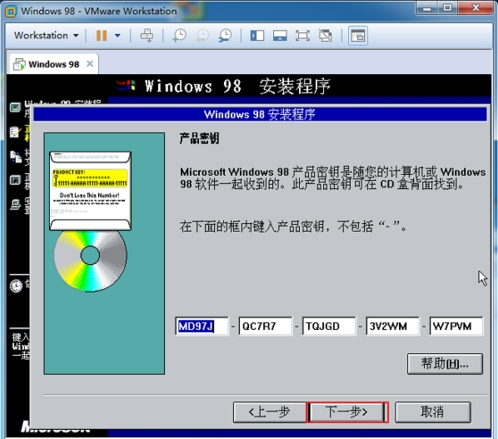Click the QC7R7 product key field
Screen dimensions: 498x439
265,326
